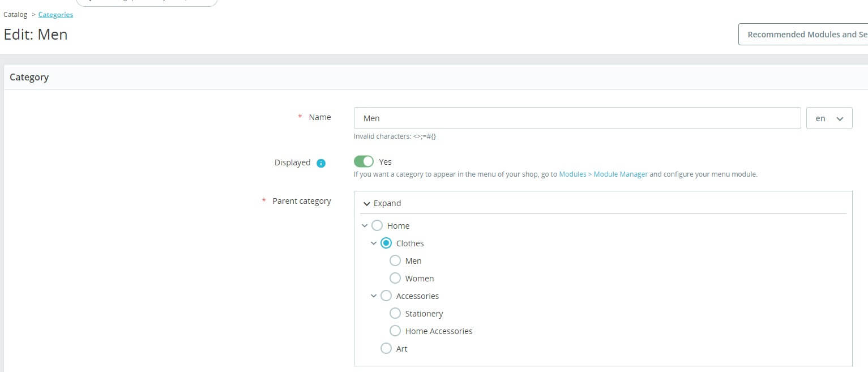Select the Home radio button
Viewport: 868px width, 372px height.
tap(377, 225)
